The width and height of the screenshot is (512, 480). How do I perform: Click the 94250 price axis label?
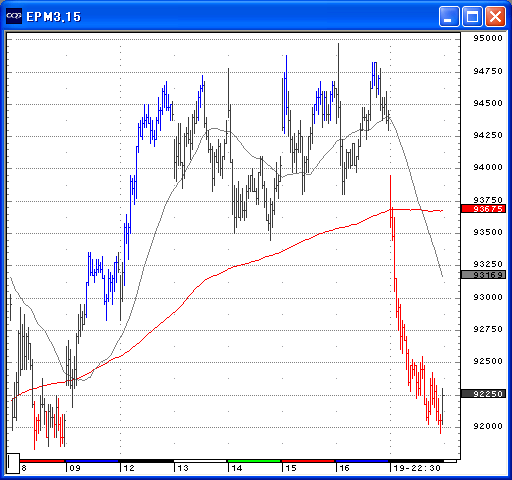488,135
